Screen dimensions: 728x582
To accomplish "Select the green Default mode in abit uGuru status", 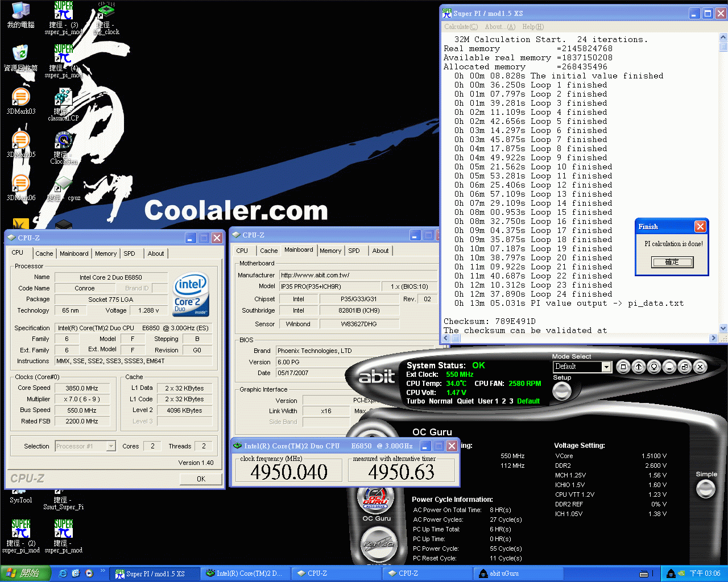I will click(528, 401).
